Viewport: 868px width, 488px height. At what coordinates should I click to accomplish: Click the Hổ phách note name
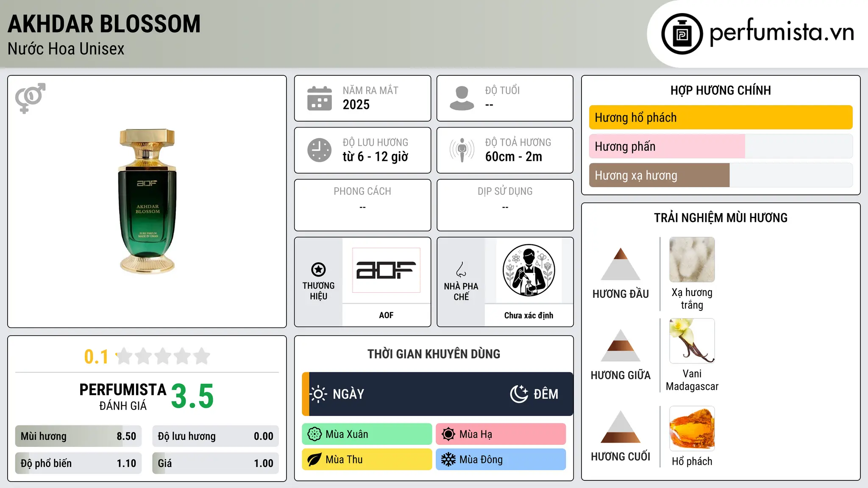692,461
